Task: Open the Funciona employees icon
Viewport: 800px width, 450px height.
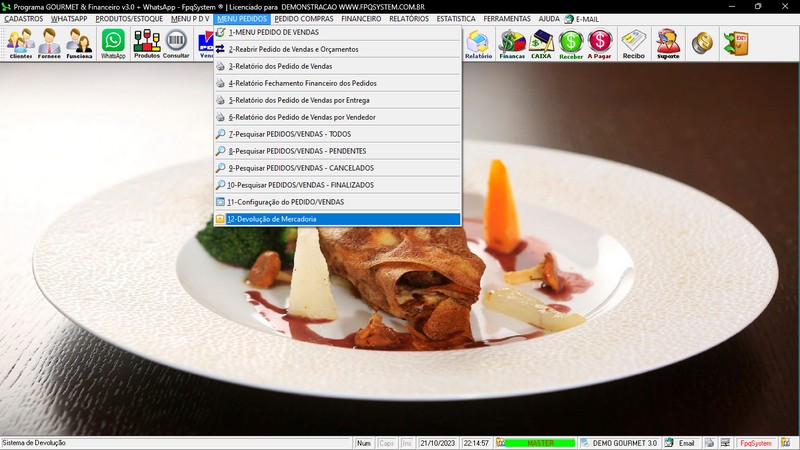Action: tap(79, 44)
